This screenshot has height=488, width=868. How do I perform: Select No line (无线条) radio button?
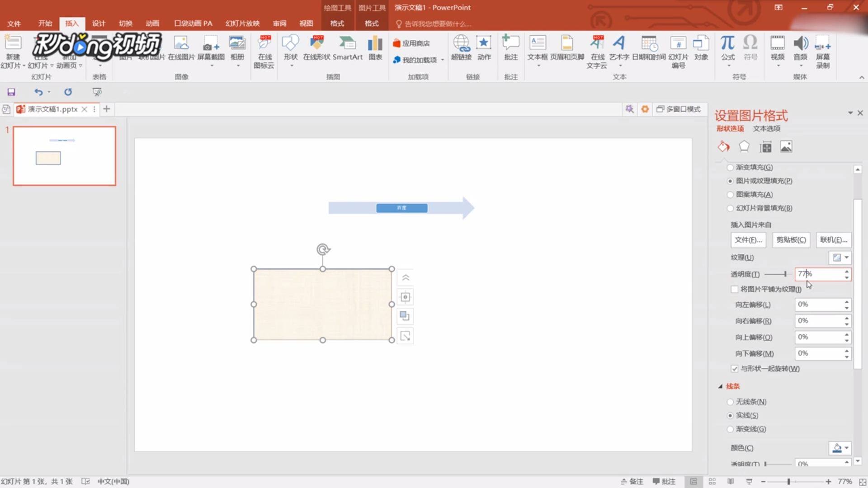click(730, 402)
